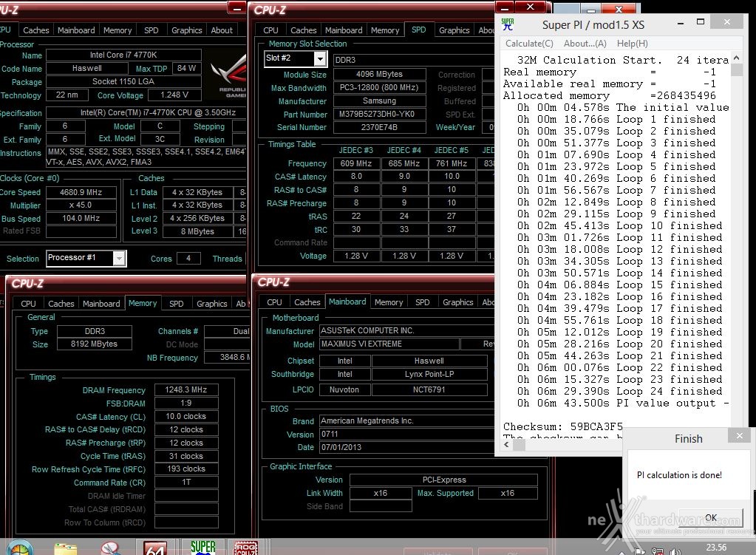Open Calculate(C) menu in Super PI
The image size is (756, 555).
pos(529,44)
